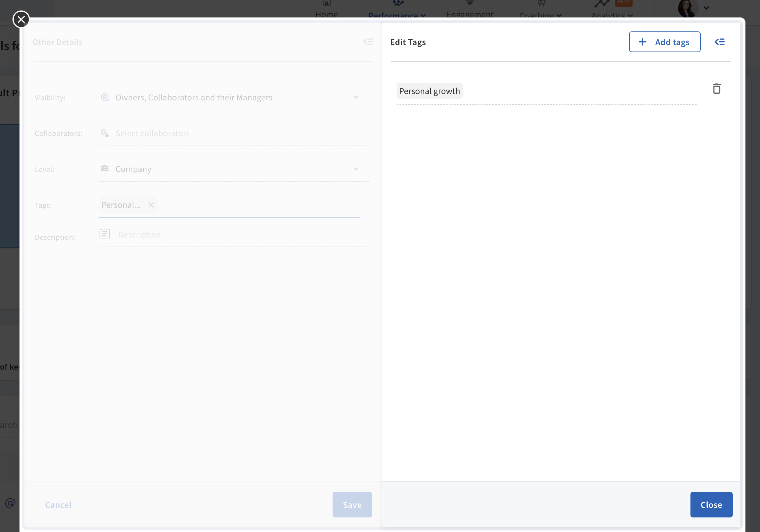The width and height of the screenshot is (760, 532).
Task: Click the Level company building icon
Action: click(x=104, y=169)
